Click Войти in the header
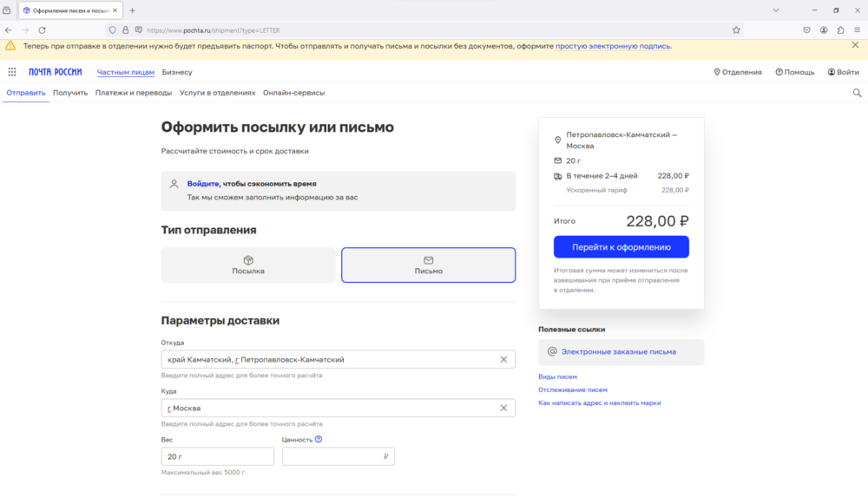The width and height of the screenshot is (868, 497). coord(843,72)
